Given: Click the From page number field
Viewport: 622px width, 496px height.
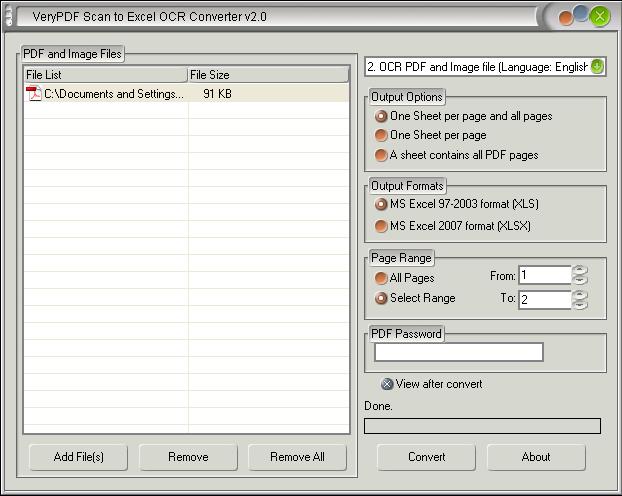Looking at the screenshot, I should [545, 275].
